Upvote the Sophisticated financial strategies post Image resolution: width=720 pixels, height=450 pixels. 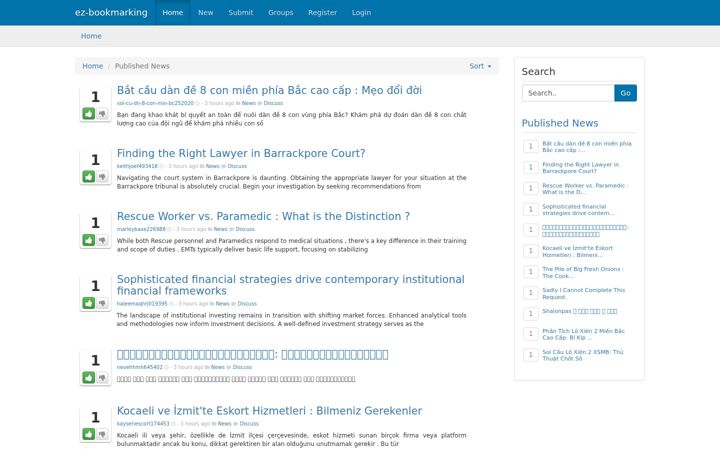[89, 303]
